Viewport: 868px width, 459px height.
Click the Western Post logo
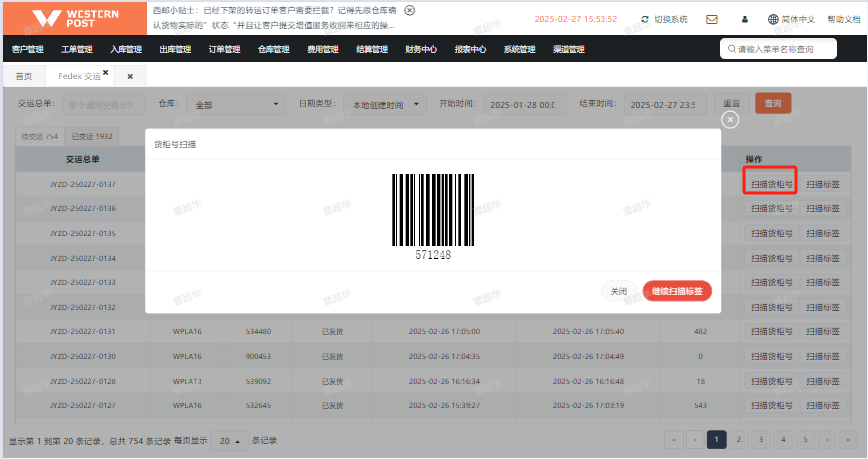[x=75, y=18]
